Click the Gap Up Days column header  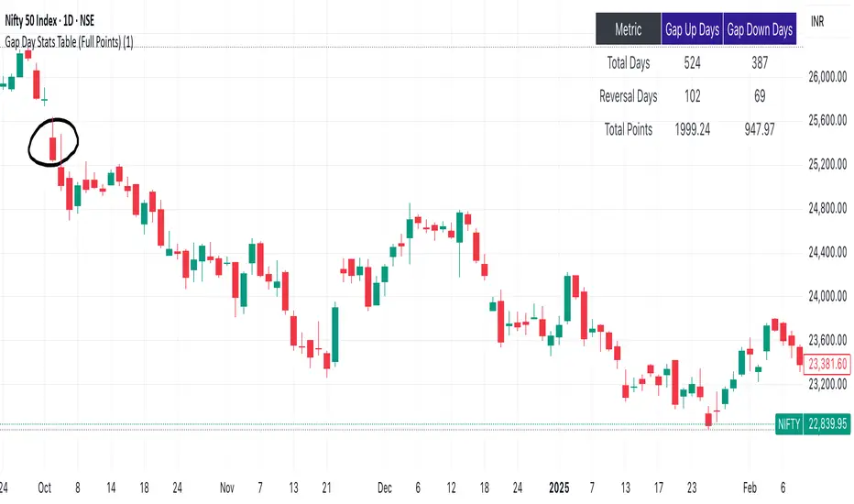point(692,30)
